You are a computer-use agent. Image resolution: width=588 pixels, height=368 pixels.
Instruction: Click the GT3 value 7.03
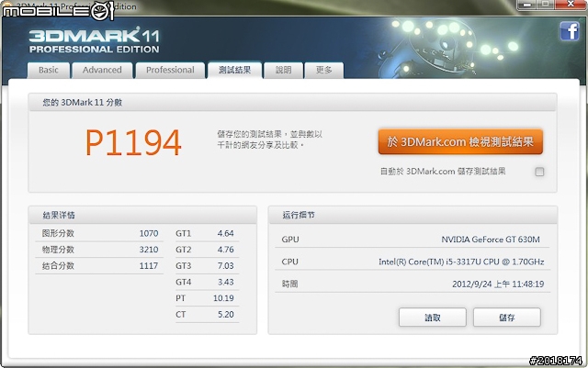(x=226, y=266)
